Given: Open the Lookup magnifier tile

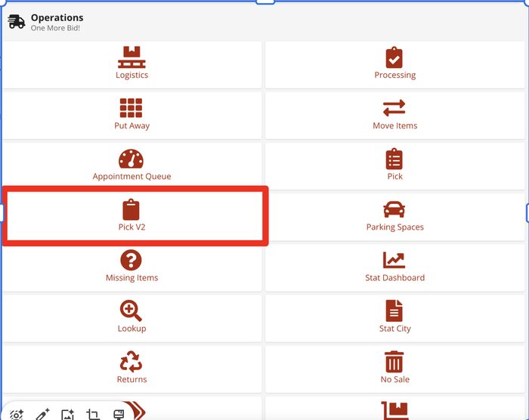Looking at the screenshot, I should click(x=131, y=318).
